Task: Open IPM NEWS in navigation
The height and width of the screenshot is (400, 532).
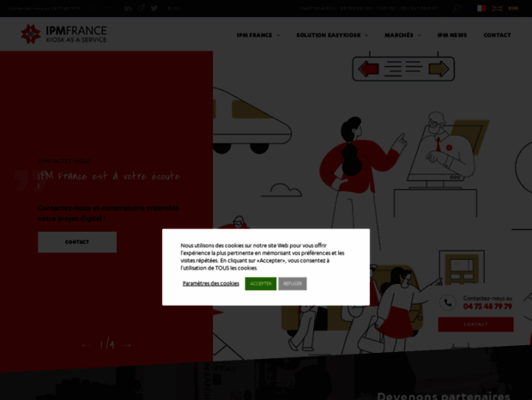Action: pos(452,35)
